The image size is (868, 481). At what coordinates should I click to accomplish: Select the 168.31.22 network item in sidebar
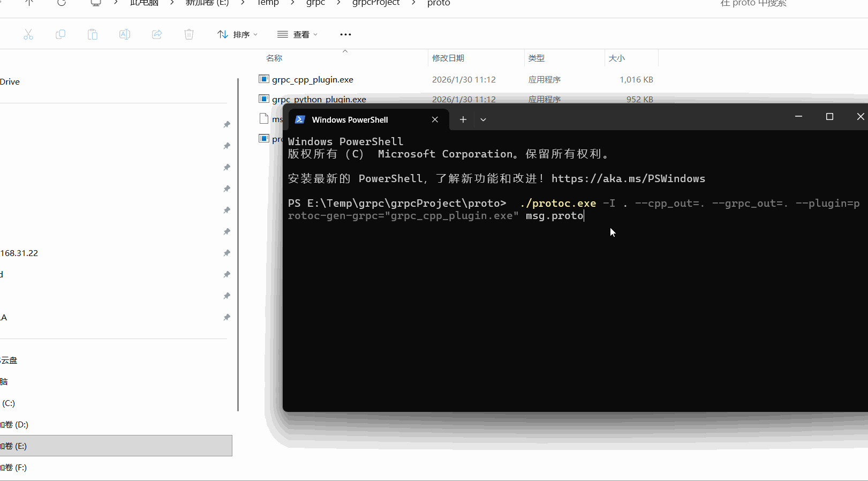[x=19, y=253]
